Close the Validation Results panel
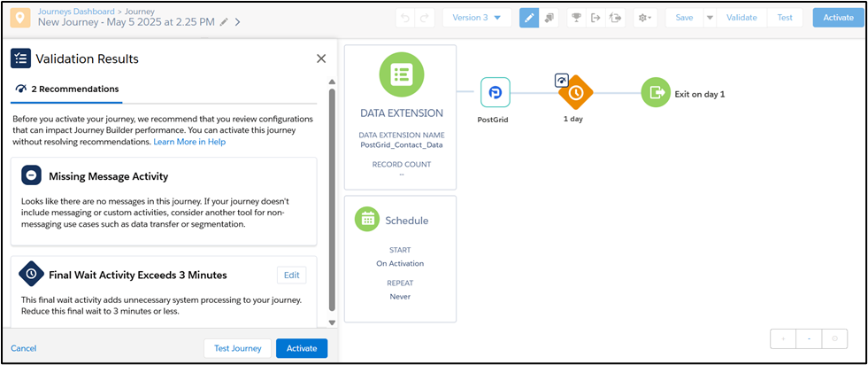The width and height of the screenshot is (868, 365). 321,58
